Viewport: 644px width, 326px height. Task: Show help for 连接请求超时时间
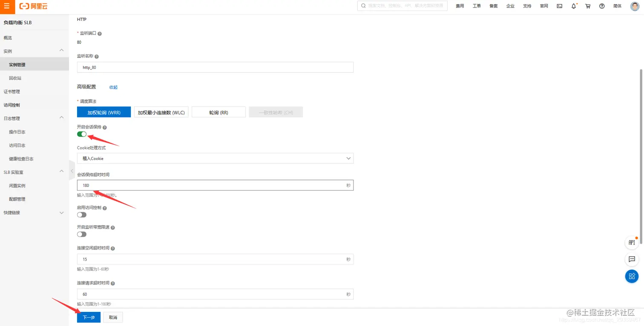(x=113, y=283)
